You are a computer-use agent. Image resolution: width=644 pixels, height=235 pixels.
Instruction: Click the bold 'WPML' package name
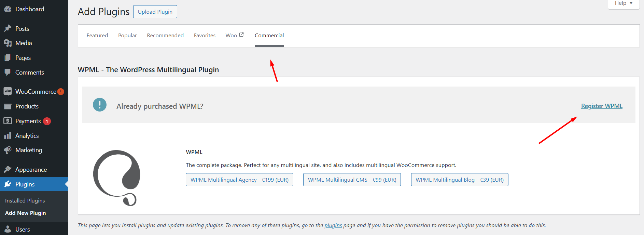(194, 152)
